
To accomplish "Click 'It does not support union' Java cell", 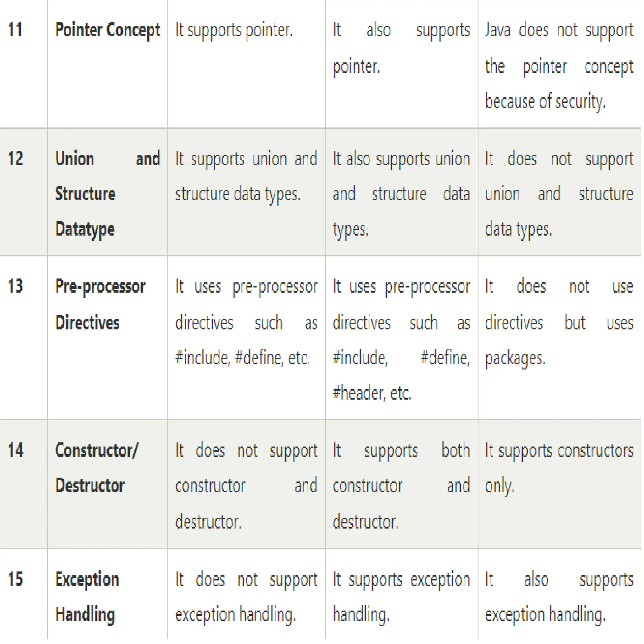I will coord(559,192).
